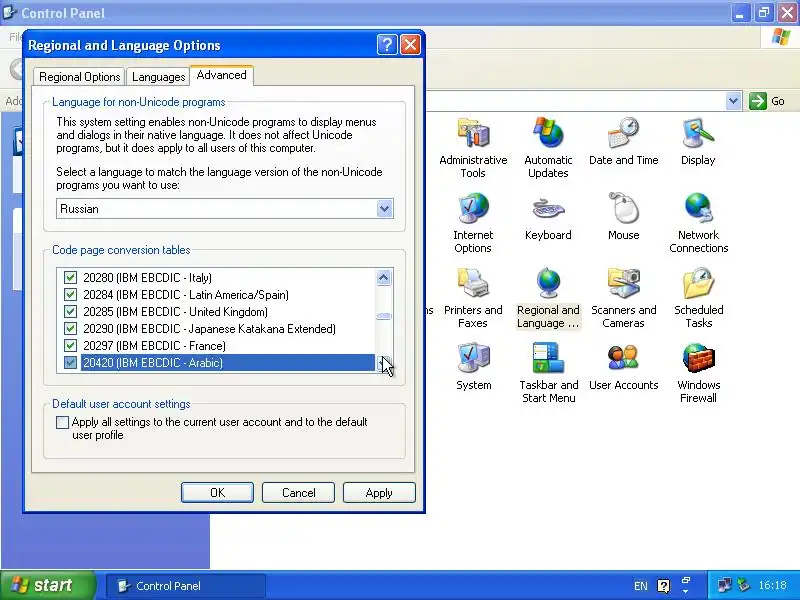Uncheck 20297 IBM EBCDIC France
The height and width of the screenshot is (600, 800).
coord(70,345)
